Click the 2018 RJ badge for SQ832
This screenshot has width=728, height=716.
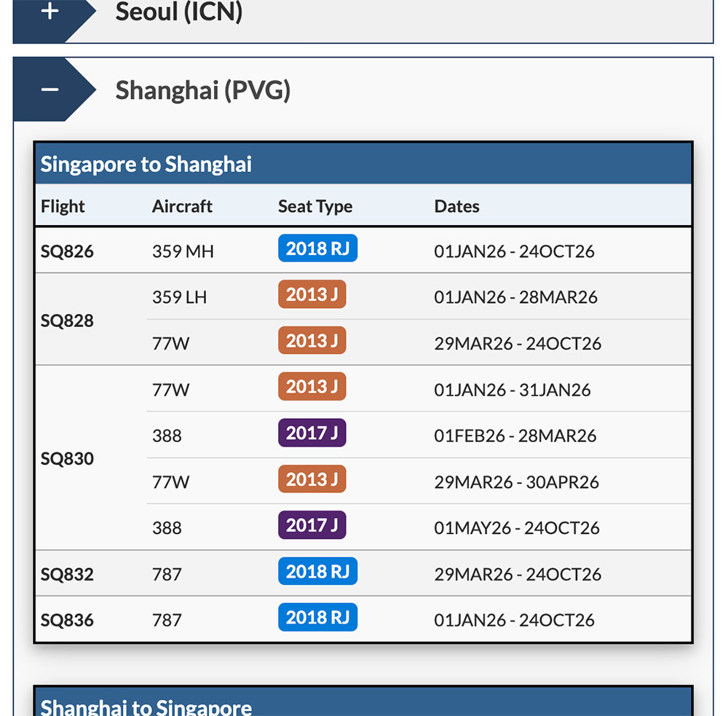317,572
